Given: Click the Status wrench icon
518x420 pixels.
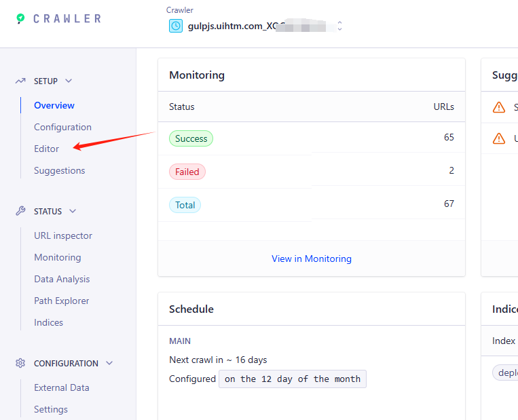Looking at the screenshot, I should pyautogui.click(x=20, y=211).
